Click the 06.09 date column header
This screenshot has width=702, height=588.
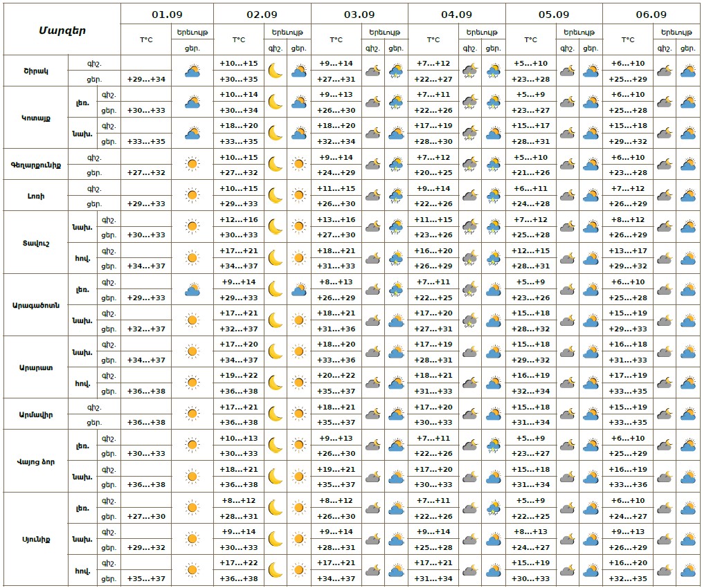651,15
